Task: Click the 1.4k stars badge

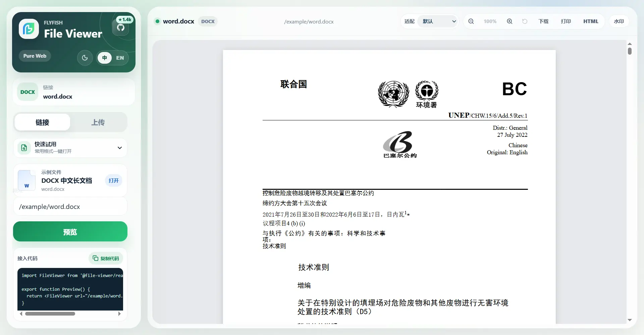Action: tap(125, 19)
